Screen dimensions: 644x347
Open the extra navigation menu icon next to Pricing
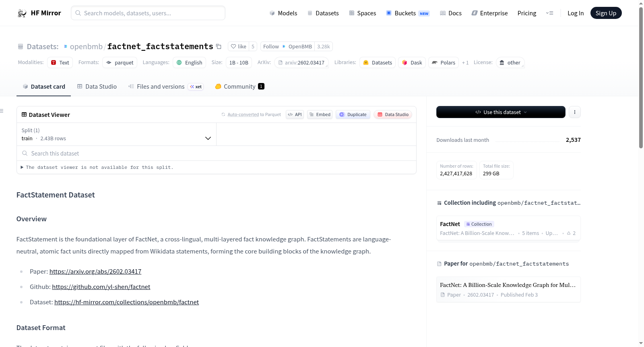pos(549,13)
